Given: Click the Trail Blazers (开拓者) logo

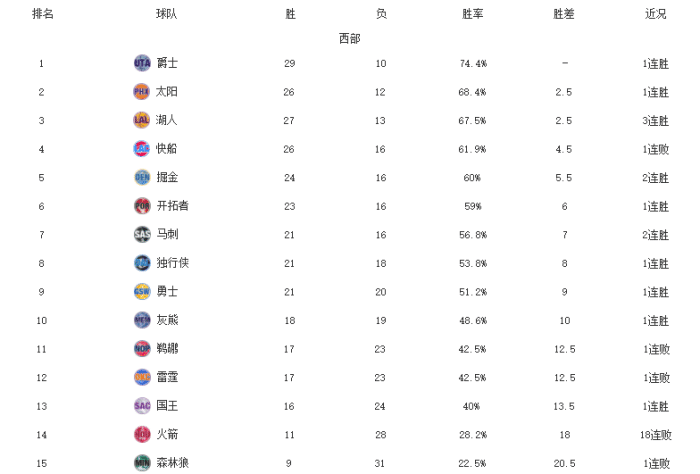Looking at the screenshot, I should 142,206.
